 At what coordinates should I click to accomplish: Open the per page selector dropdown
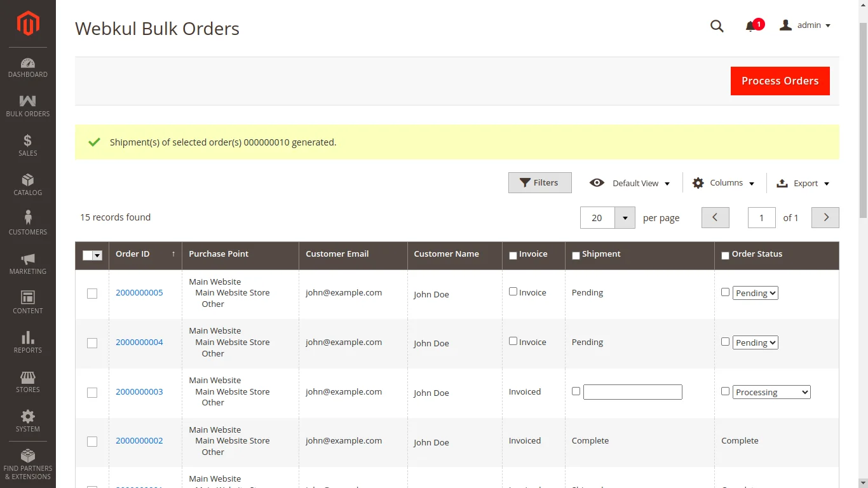click(x=625, y=217)
